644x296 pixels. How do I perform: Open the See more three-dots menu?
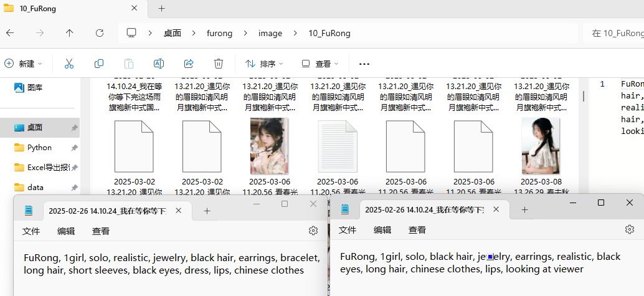click(364, 64)
